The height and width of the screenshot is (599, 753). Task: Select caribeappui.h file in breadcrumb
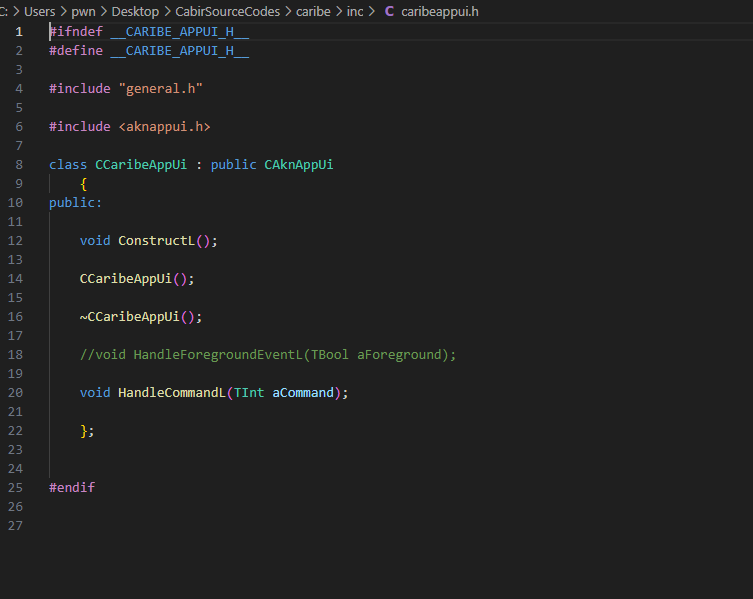440,12
